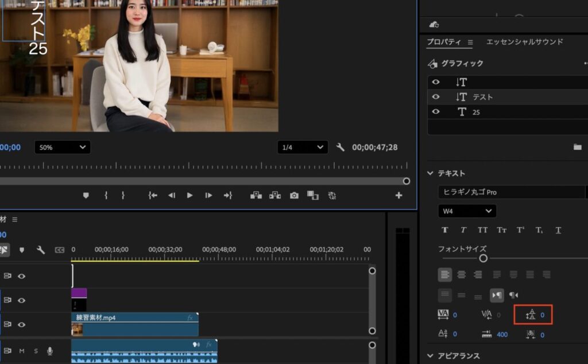Click the フォントサイズ slider handle

483,258
